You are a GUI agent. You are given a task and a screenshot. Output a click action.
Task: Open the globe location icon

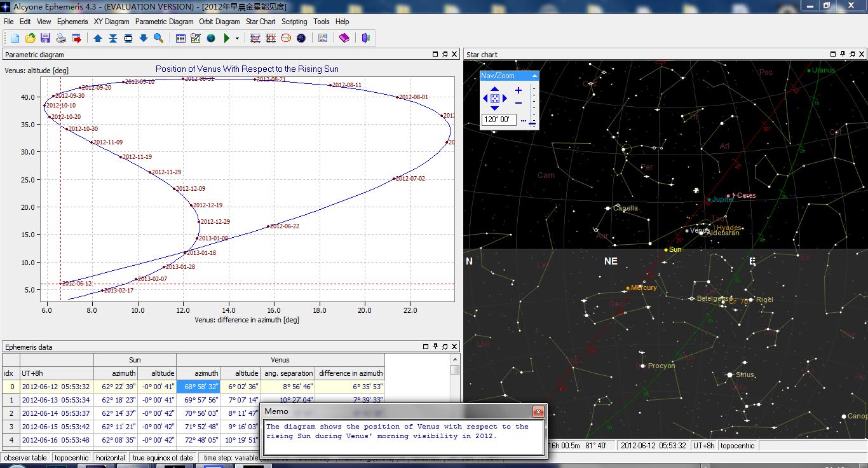coord(211,38)
